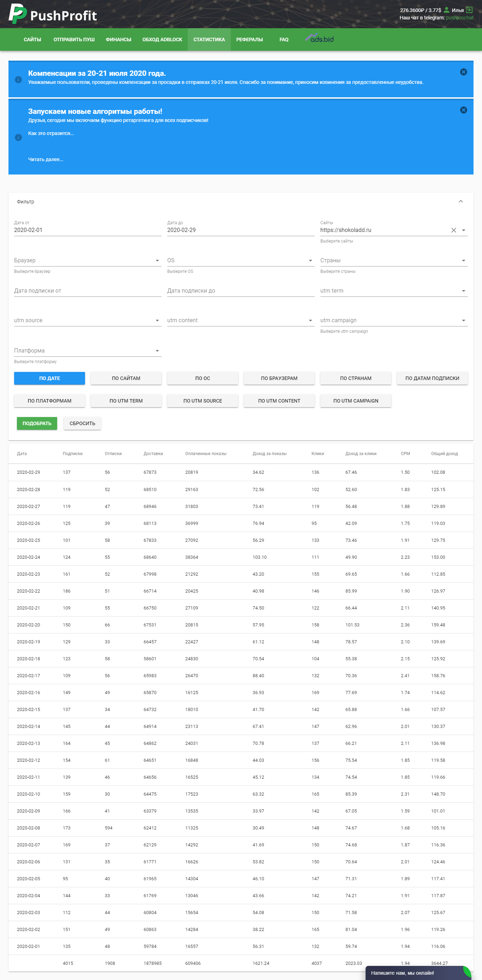Click the user profile icon in header

tap(447, 10)
